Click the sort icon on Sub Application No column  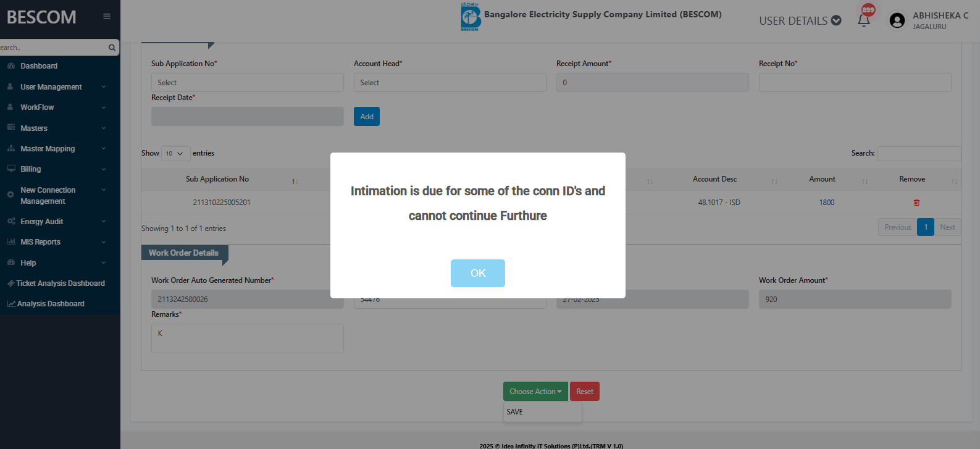(x=295, y=181)
